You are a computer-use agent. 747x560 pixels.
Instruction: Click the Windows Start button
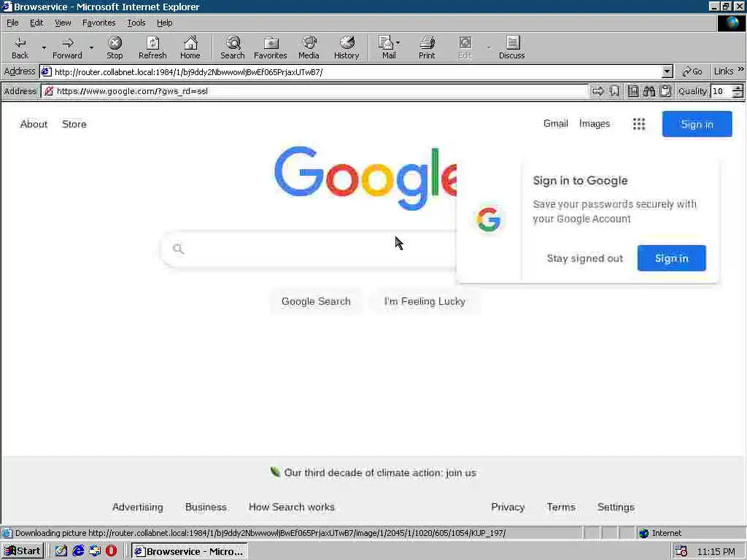click(x=23, y=551)
